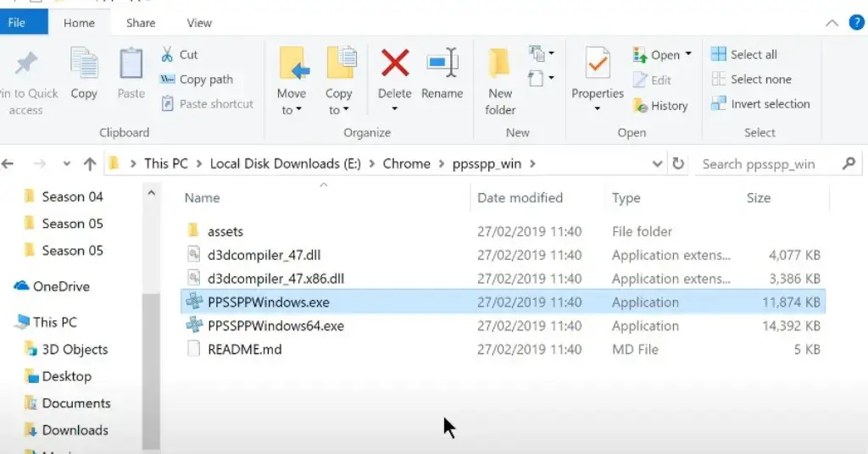Select PPSSPPWindows.exe application icon

(194, 302)
